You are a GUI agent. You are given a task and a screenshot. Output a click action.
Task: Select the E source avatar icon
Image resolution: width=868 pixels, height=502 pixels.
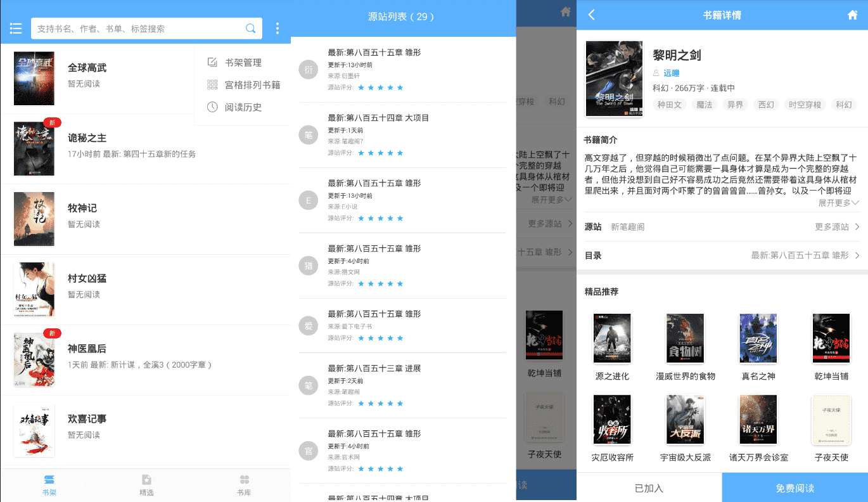tap(309, 200)
